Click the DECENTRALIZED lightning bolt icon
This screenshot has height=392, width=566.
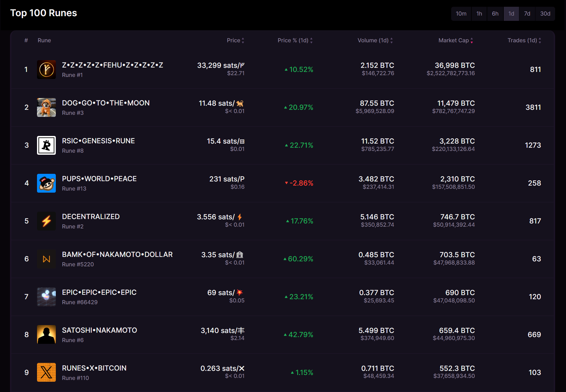point(46,221)
